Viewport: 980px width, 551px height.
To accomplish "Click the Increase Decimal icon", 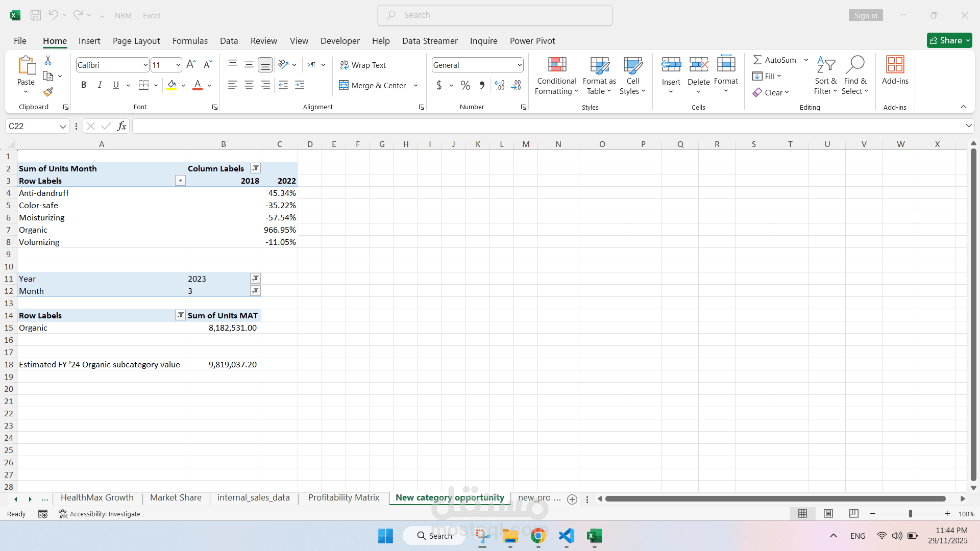I will [500, 85].
